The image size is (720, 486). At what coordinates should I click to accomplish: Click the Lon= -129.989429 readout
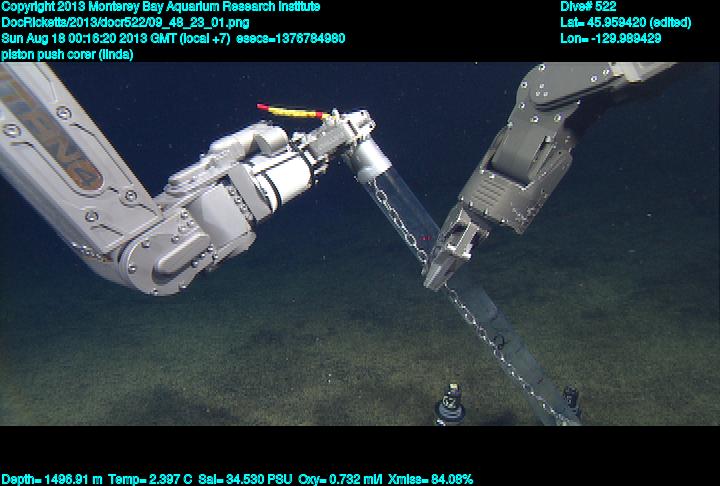pos(611,38)
